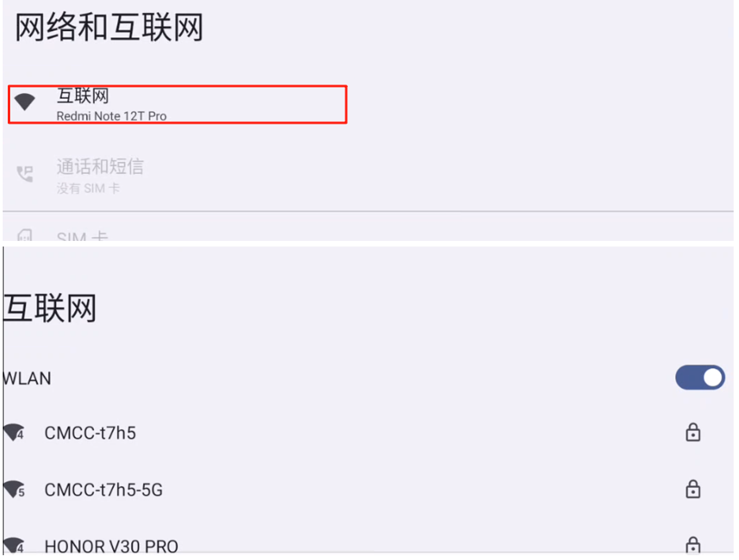Click the lock icon for CMCC-t7h5

(x=693, y=432)
